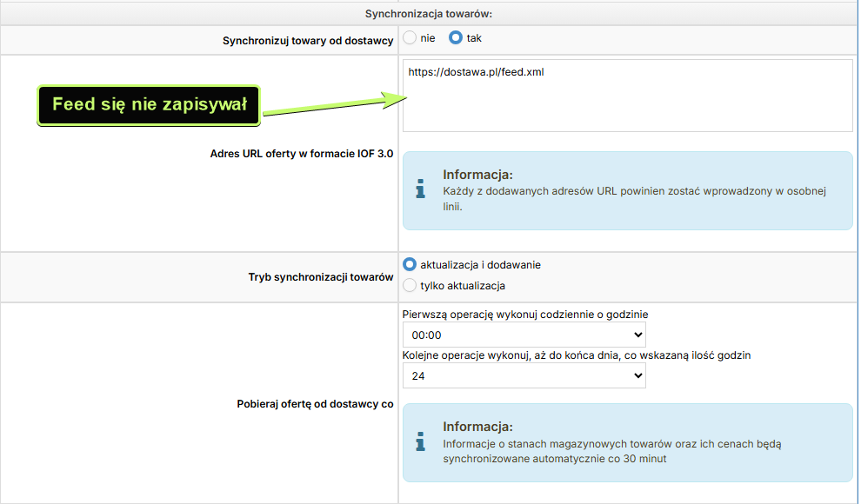Click info icon beside stock synchronization note
The width and height of the screenshot is (861, 504).
click(421, 441)
